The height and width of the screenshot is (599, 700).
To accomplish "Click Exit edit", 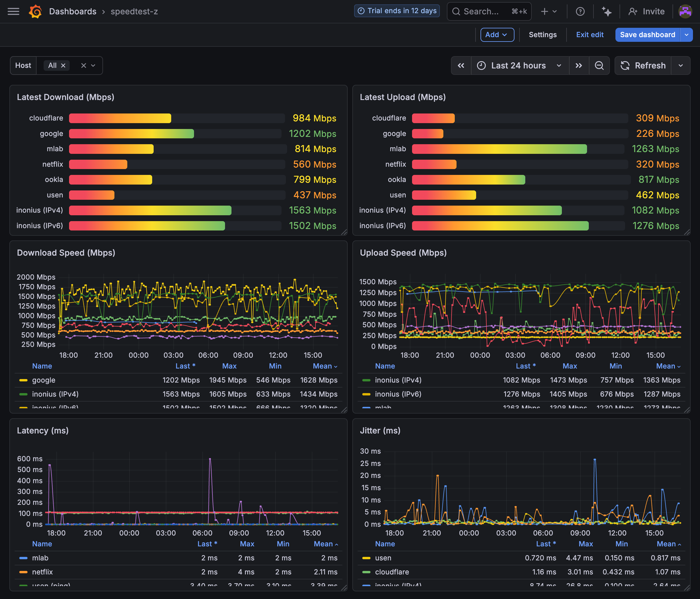I will click(589, 35).
